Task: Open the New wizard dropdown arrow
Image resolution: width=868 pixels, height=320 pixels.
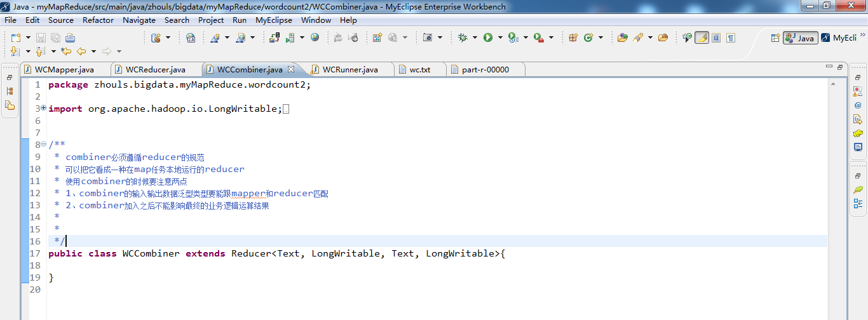Action: pos(27,38)
